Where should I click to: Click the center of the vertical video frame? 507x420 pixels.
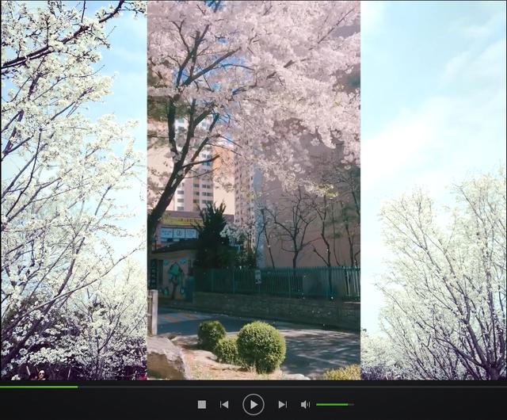tap(253, 190)
